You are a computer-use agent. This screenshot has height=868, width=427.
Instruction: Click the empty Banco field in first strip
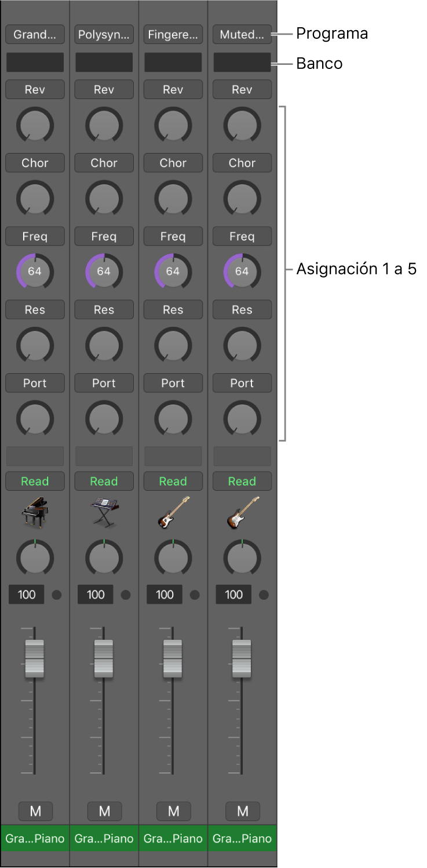(x=35, y=63)
